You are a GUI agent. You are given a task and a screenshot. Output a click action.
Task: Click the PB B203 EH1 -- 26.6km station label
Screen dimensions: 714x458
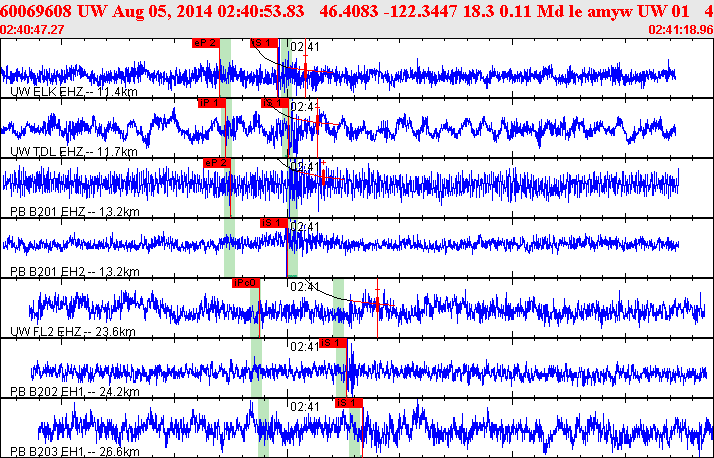[75, 452]
